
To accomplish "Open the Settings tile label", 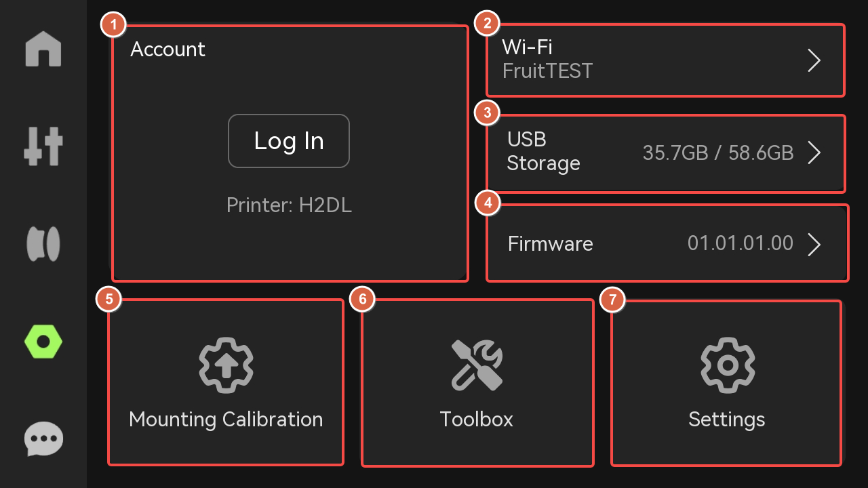I will [727, 420].
